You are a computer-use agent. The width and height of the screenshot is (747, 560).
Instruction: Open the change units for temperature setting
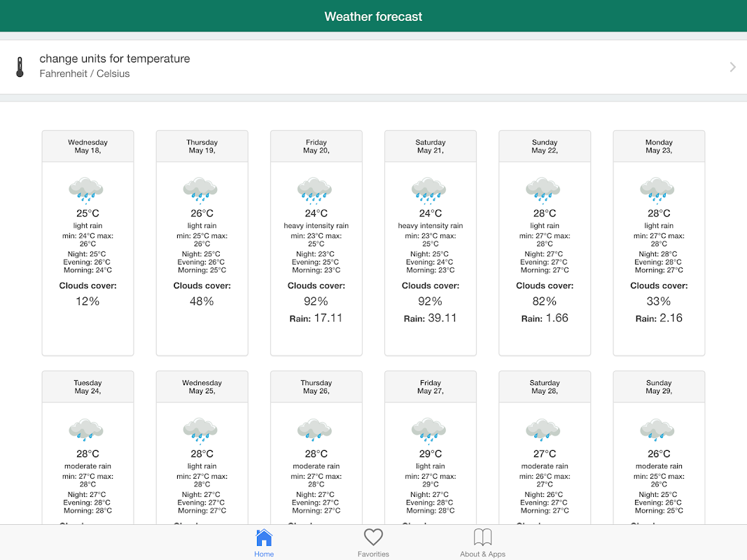(374, 66)
